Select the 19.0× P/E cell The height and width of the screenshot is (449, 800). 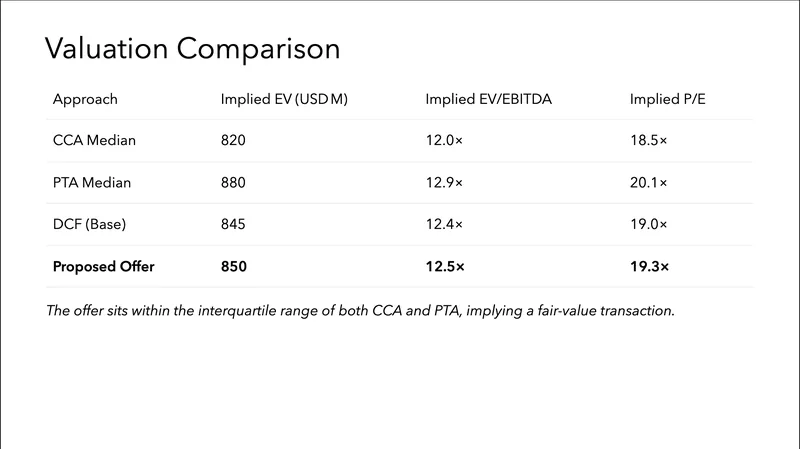648,225
